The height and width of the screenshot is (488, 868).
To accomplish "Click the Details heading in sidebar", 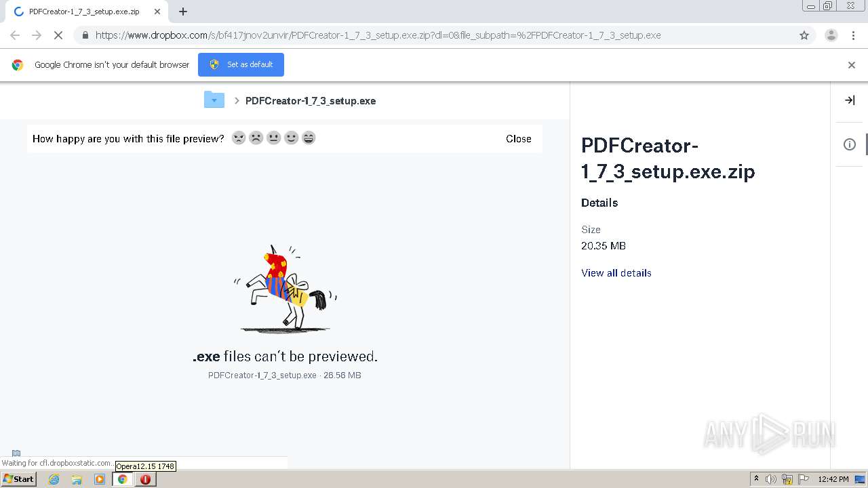I will (x=599, y=203).
